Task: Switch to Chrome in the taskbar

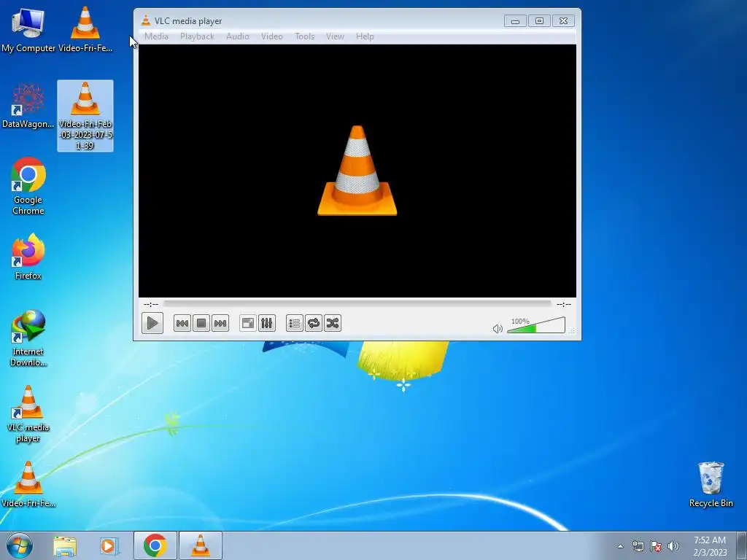Action: point(155,545)
